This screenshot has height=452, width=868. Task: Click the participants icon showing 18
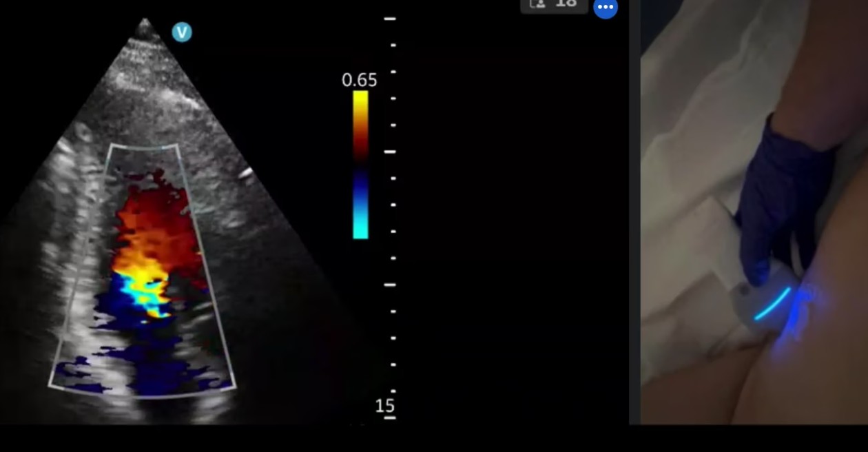coord(554,5)
